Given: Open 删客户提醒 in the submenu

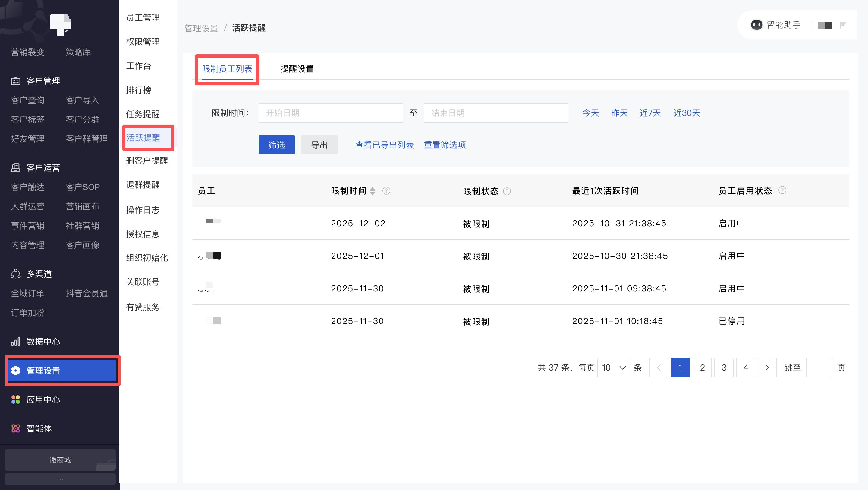Looking at the screenshot, I should pyautogui.click(x=147, y=161).
